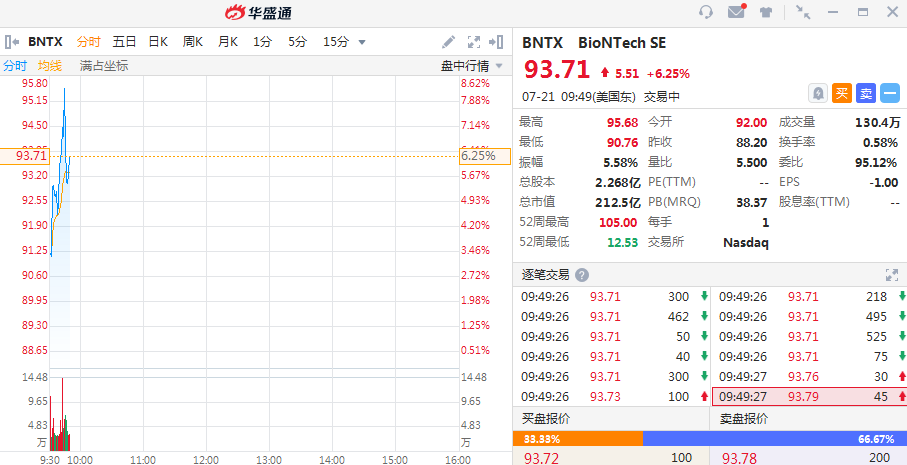
Task: Open the 盘中行情 session dropdown
Action: [x=471, y=66]
